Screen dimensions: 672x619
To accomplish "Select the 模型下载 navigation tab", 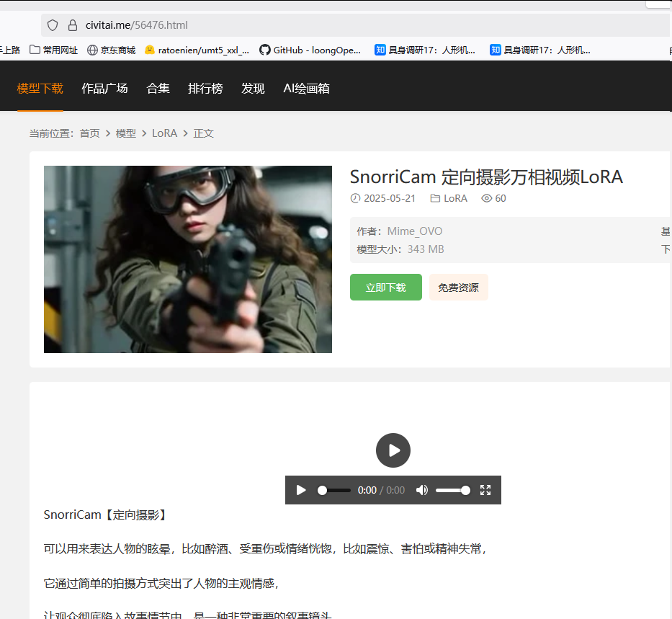I will (40, 89).
